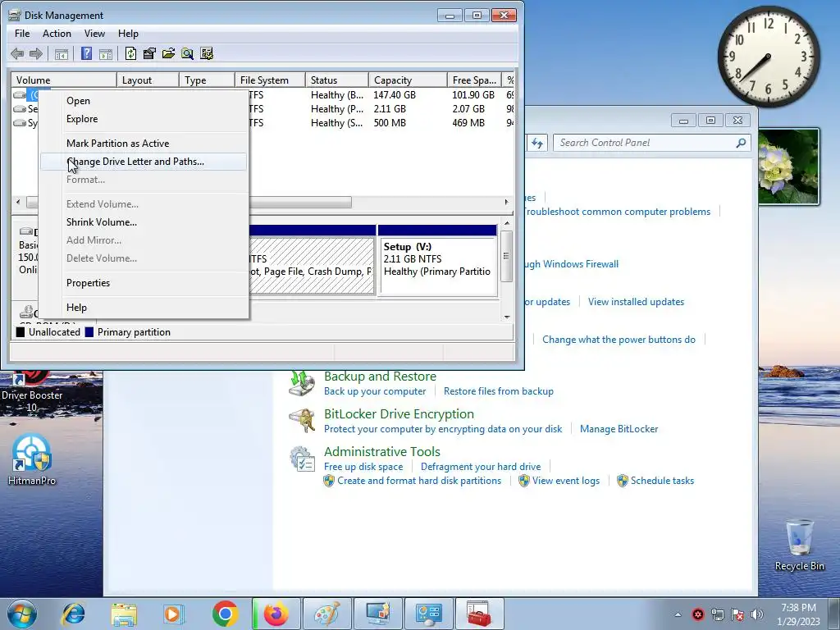Choose Properties in the context menu

(144, 283)
